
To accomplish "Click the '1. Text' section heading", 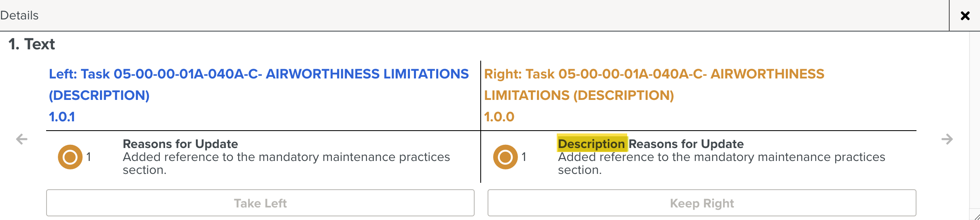I will tap(32, 44).
